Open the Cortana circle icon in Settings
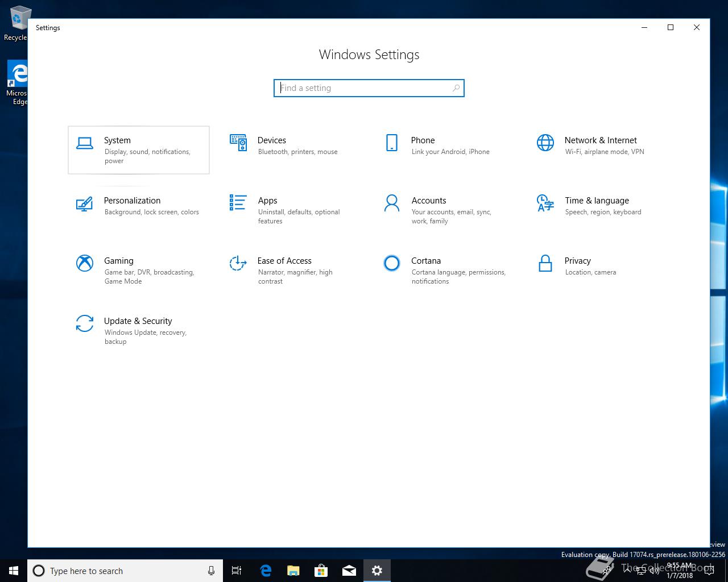The image size is (728, 582). [x=392, y=263]
